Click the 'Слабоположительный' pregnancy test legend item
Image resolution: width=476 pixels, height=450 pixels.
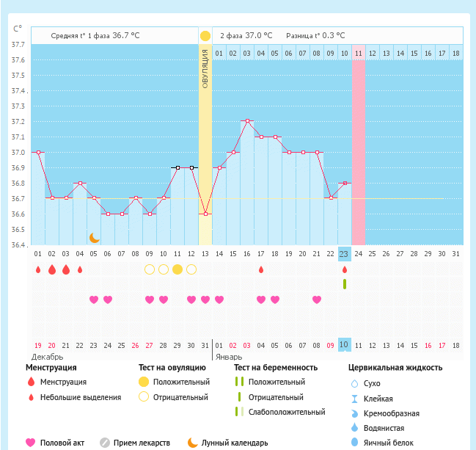(x=286, y=412)
